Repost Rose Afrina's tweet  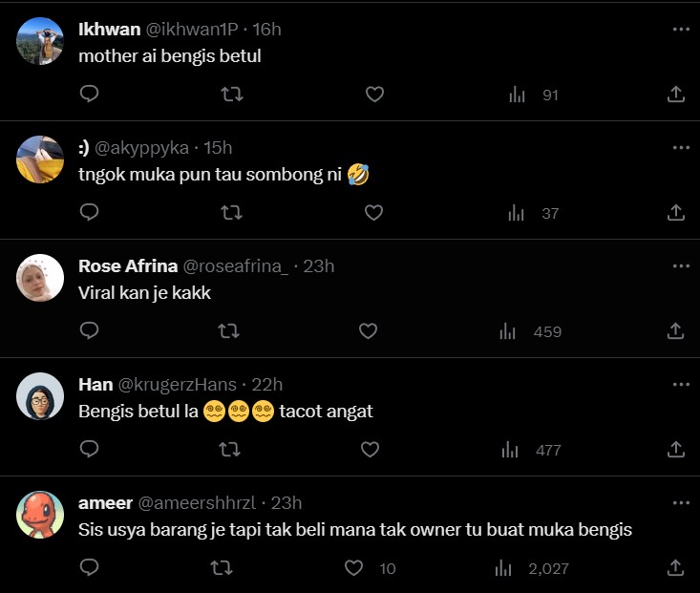[x=228, y=331]
